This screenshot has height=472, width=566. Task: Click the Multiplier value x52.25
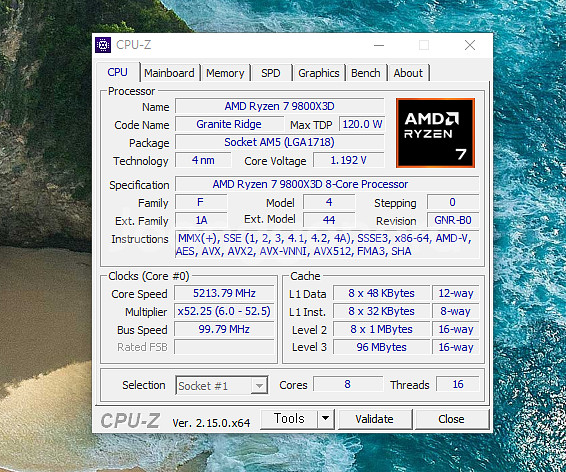point(224,311)
